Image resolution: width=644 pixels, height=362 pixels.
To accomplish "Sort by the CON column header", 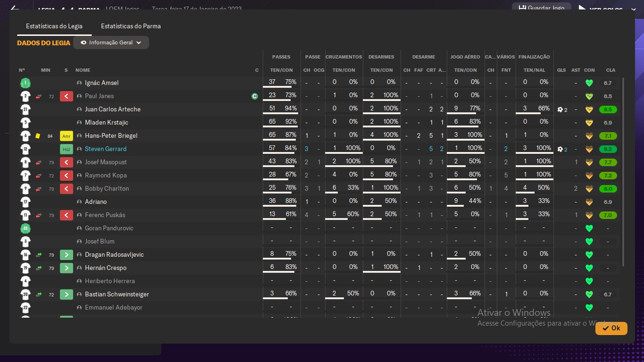I will click(x=589, y=70).
